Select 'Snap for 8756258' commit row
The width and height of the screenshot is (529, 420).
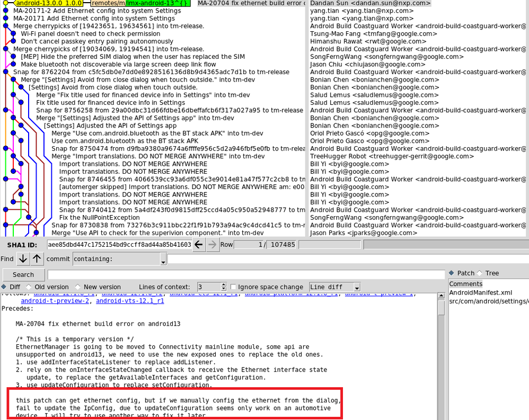[170, 110]
